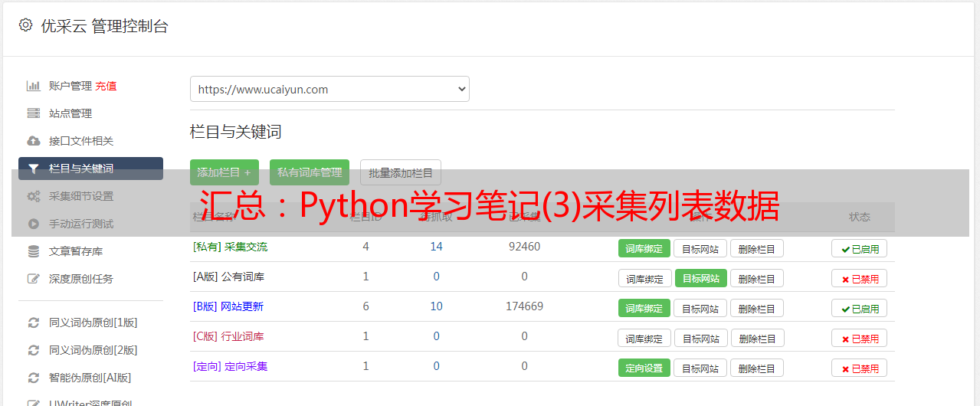
Task: Click 删除栏目 in the 网站更新 row
Action: pyautogui.click(x=757, y=308)
